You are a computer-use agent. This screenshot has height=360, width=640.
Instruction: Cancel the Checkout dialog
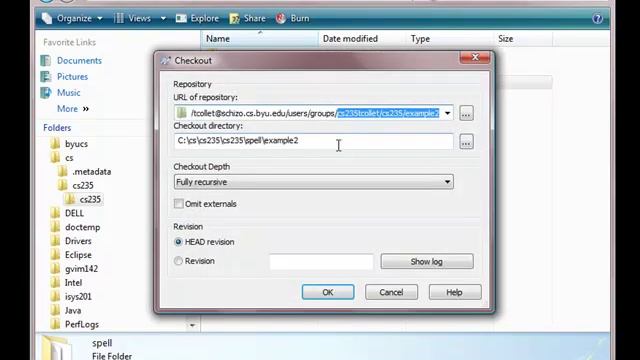(x=391, y=292)
